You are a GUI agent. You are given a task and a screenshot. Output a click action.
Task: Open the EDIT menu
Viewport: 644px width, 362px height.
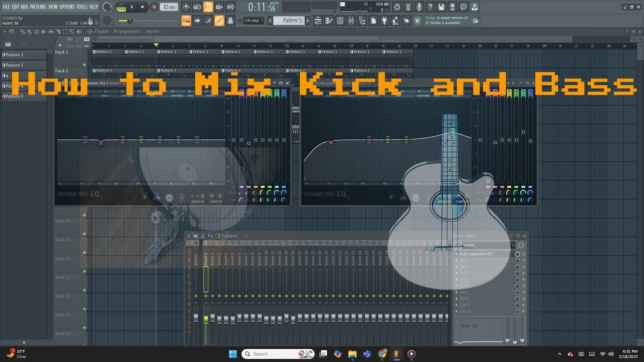[x=16, y=7]
